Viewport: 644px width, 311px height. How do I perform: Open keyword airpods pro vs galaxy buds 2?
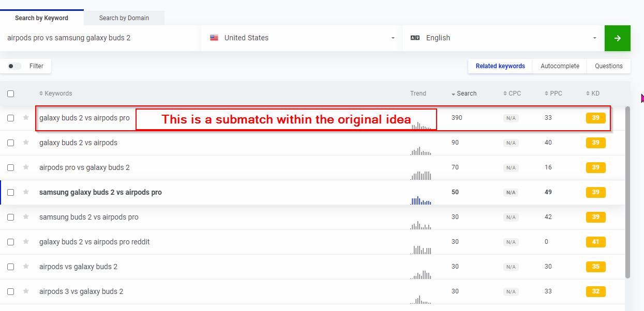pyautogui.click(x=84, y=167)
